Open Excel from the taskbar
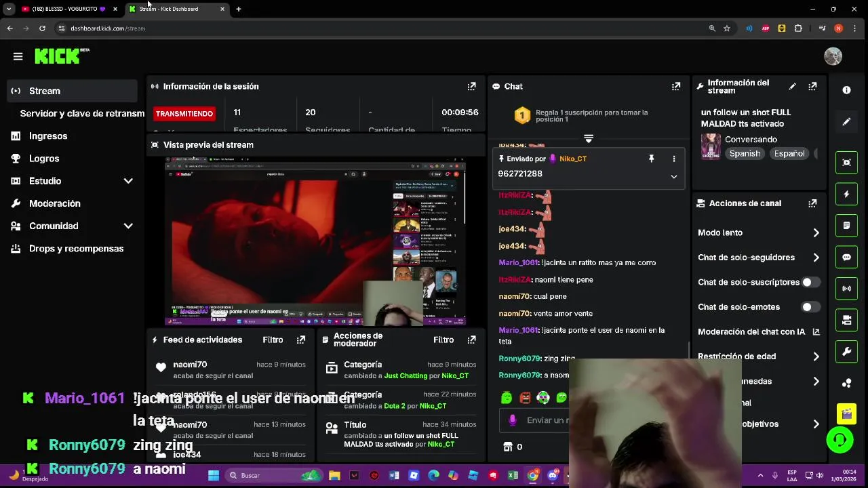 513,475
